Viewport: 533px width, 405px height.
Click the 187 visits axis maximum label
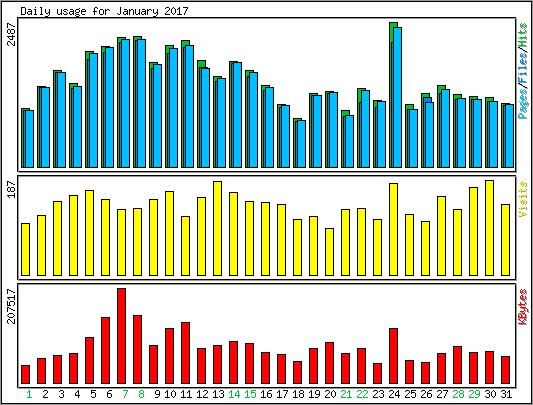click(12, 190)
